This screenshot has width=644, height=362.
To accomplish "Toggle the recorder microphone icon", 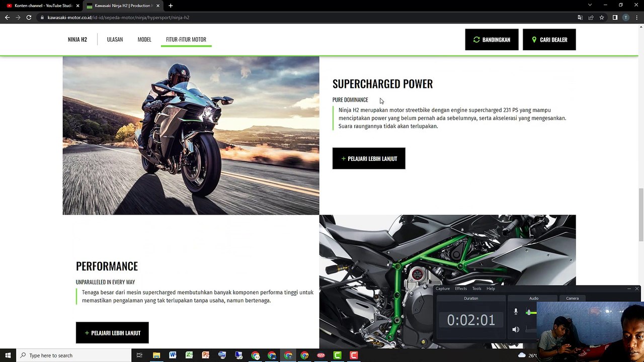I will (x=516, y=312).
